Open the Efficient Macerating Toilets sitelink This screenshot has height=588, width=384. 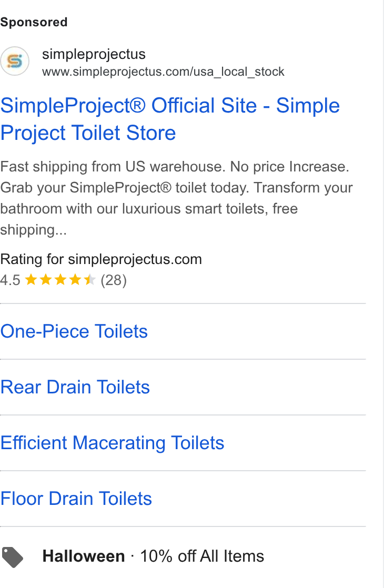pyautogui.click(x=112, y=443)
